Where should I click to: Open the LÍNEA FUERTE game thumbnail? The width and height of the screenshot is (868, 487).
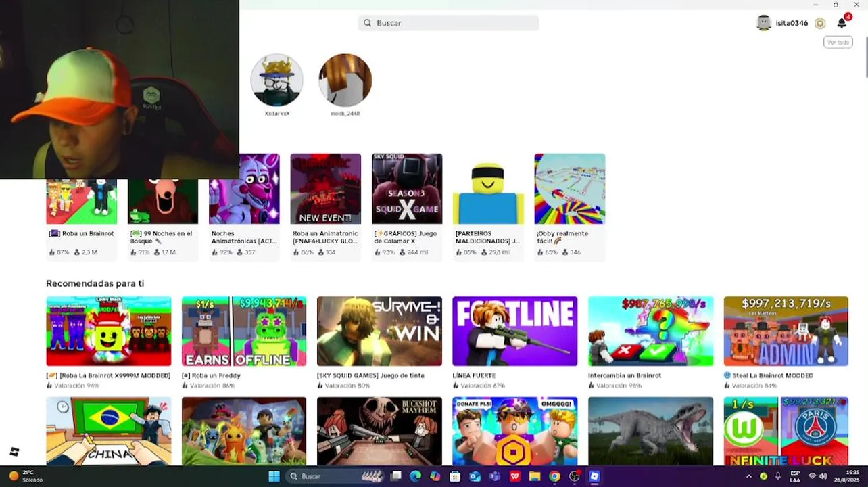click(x=515, y=331)
